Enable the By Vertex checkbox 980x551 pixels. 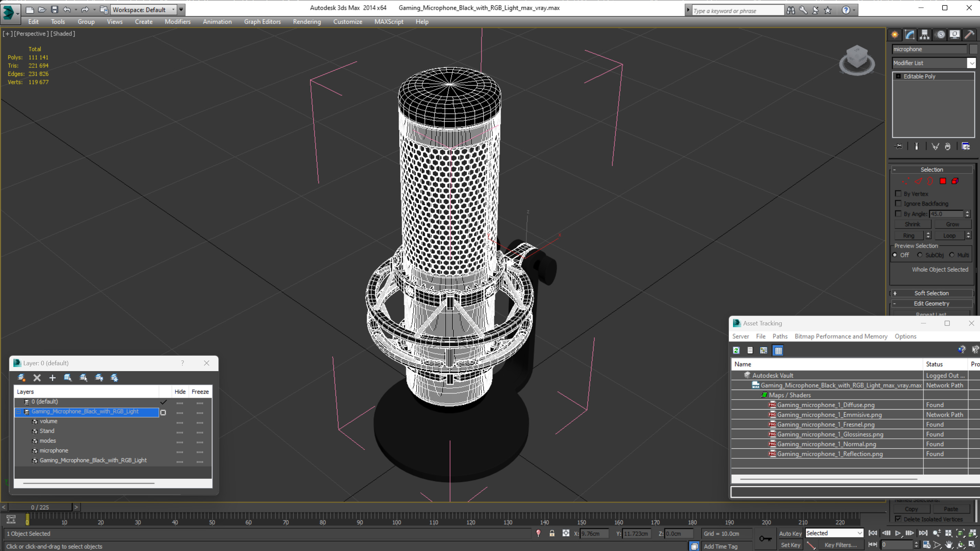(898, 194)
